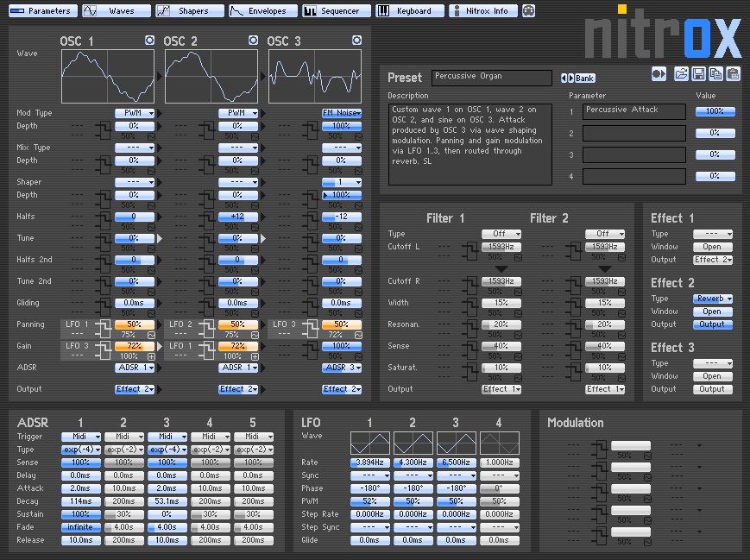The width and height of the screenshot is (750, 560).
Task: Open the Effect 3 window
Action: click(713, 376)
